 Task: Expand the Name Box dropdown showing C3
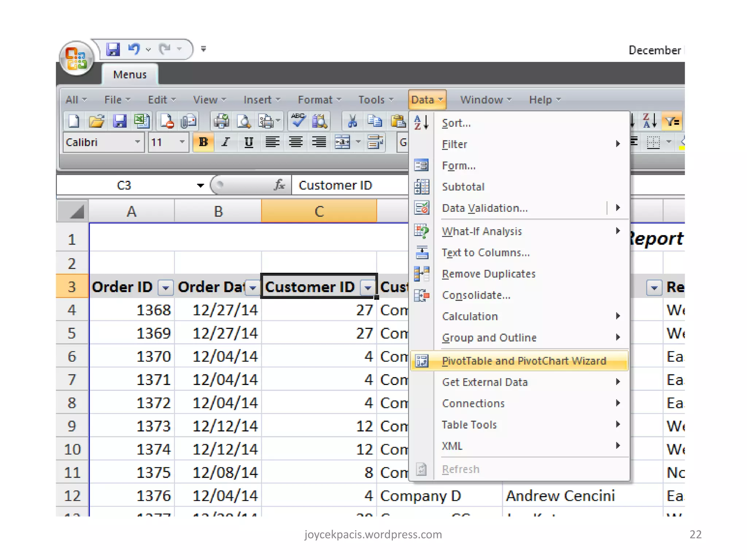coord(200,185)
